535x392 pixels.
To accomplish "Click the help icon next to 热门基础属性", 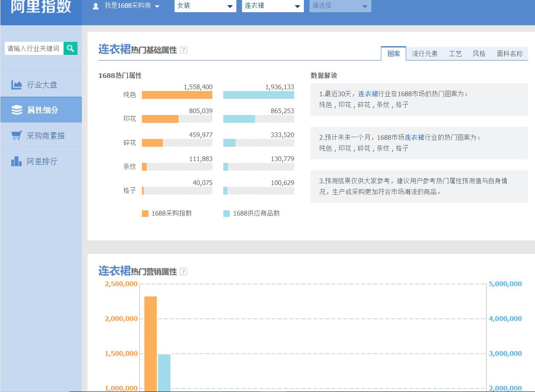I will 184,50.
